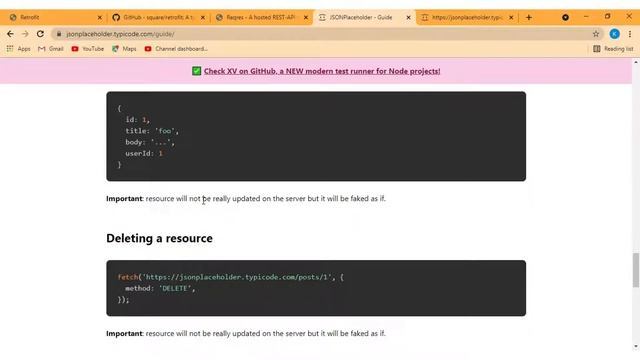Viewport: 640px width, 360px height.
Task: Click the body: '...' code line
Action: click(x=150, y=142)
